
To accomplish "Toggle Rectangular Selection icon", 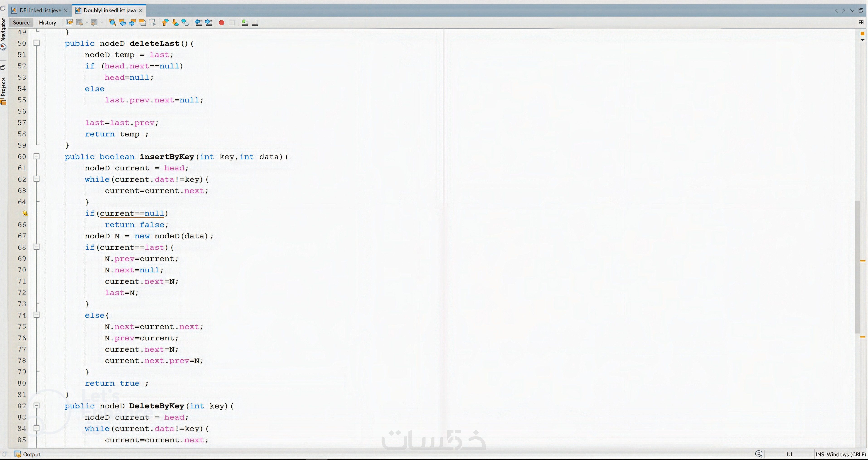I will tap(152, 23).
